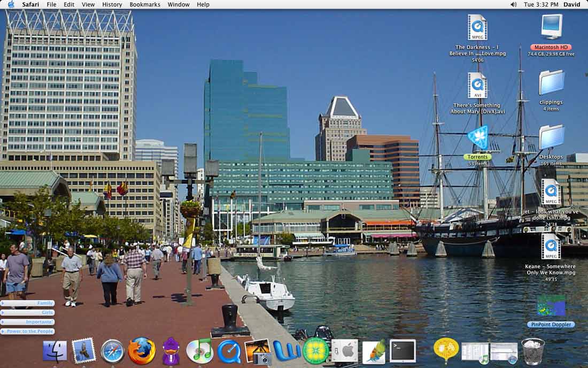This screenshot has height=368, width=588.
Task: Open the Apple menu
Action: tap(11, 4)
